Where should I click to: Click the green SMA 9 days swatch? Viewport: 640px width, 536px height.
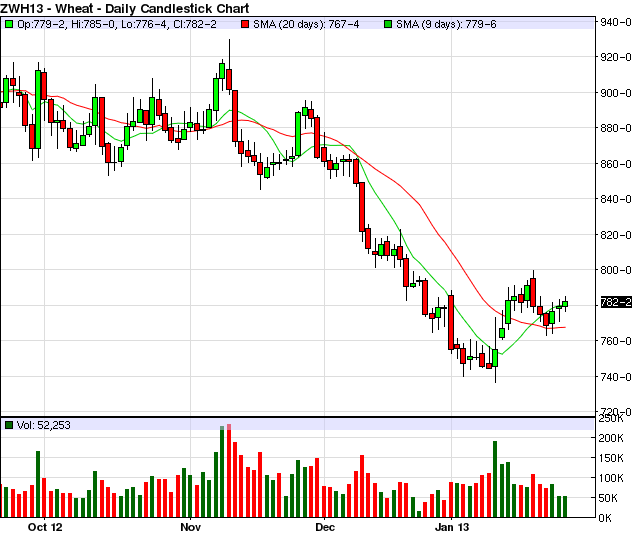388,24
